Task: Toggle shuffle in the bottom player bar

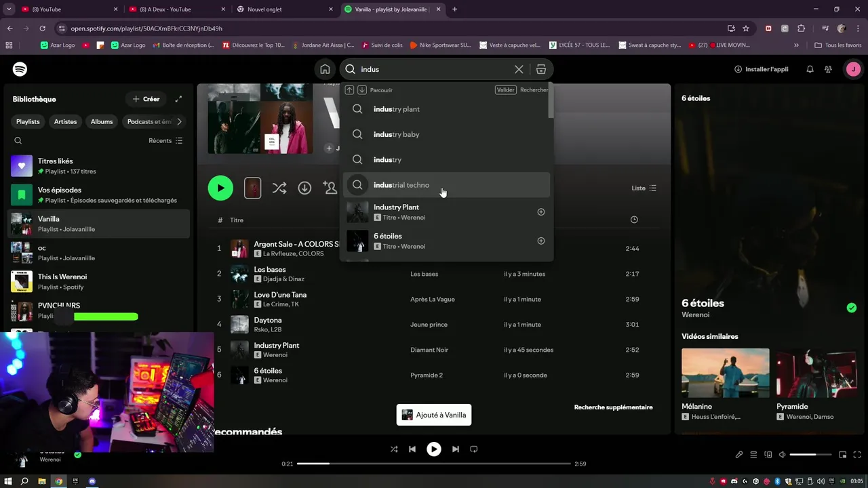Action: (x=394, y=449)
